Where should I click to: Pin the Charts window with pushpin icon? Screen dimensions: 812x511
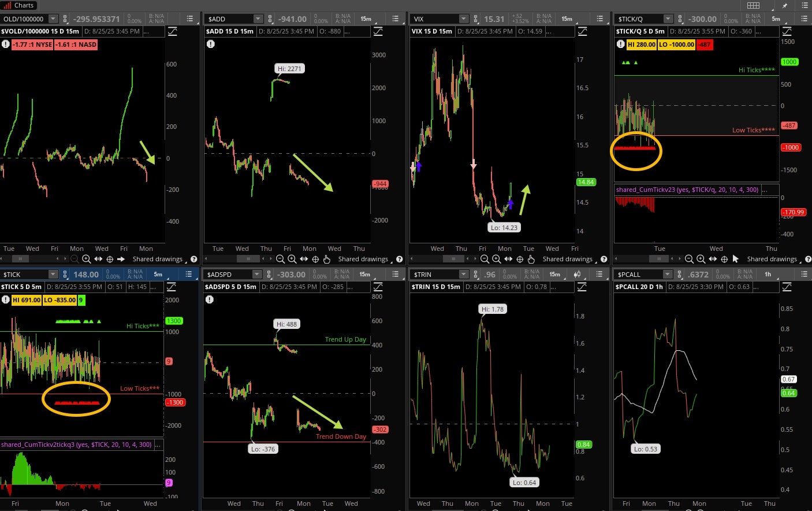[785, 5]
